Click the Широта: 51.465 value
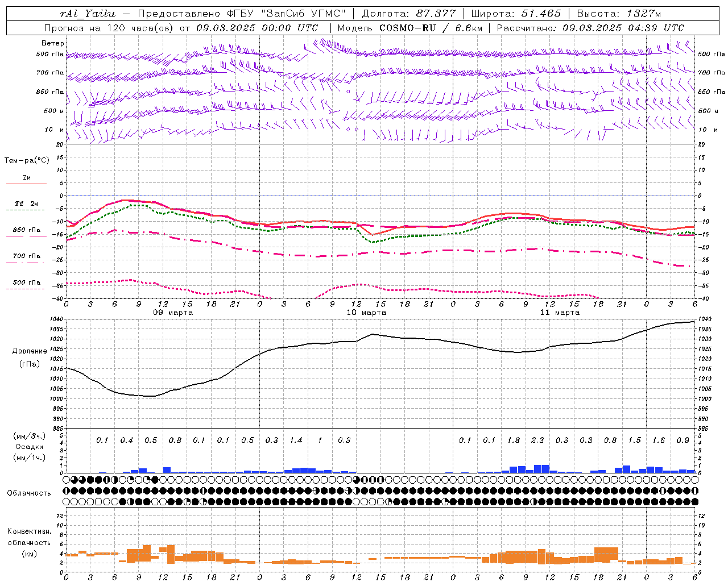The height and width of the screenshot is (582, 728). (x=516, y=14)
